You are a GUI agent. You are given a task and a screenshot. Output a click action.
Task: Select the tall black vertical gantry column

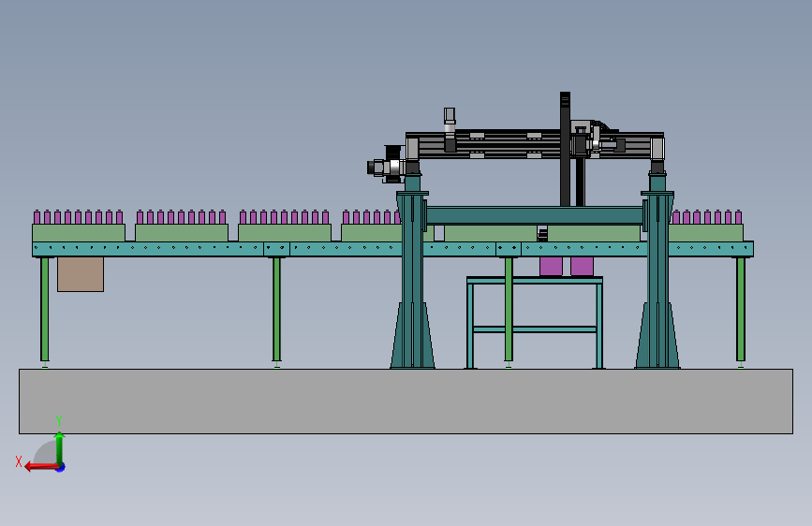pyautogui.click(x=565, y=149)
